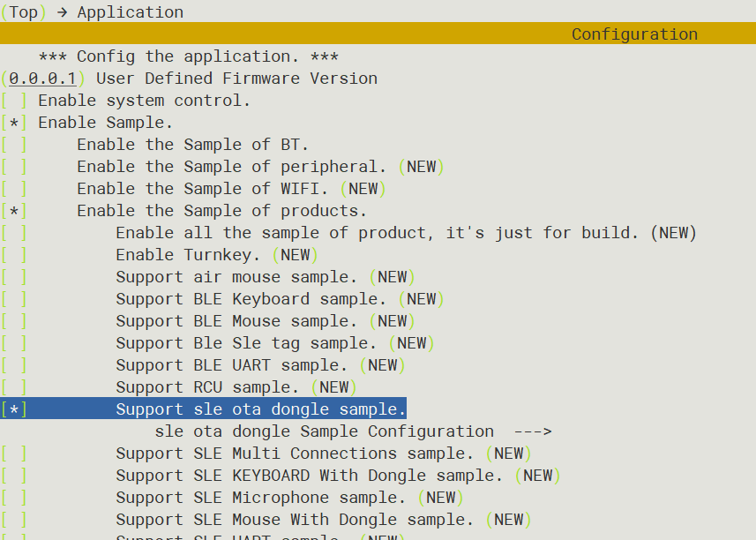Screen dimensions: 756x540
Task: Check Support BLE UART sample
Action: point(14,365)
